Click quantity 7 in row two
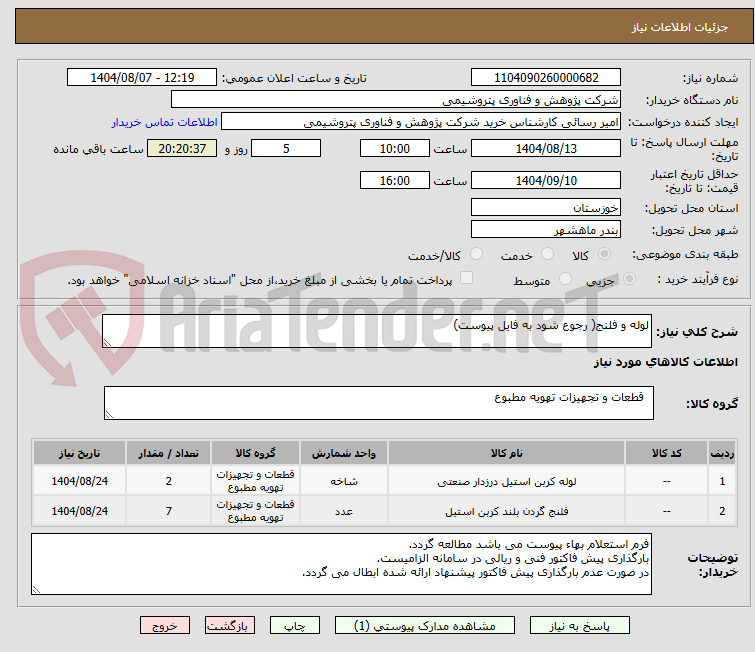The image size is (755, 652). [x=169, y=511]
